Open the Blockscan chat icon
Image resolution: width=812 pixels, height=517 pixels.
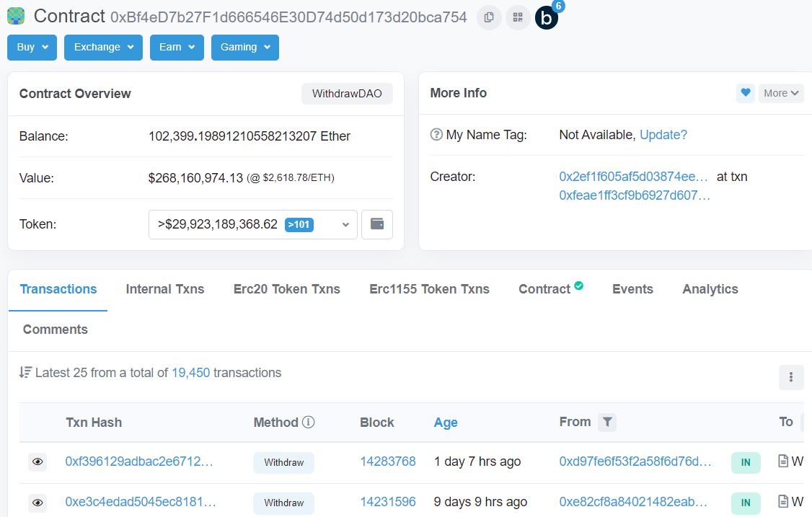click(x=547, y=19)
